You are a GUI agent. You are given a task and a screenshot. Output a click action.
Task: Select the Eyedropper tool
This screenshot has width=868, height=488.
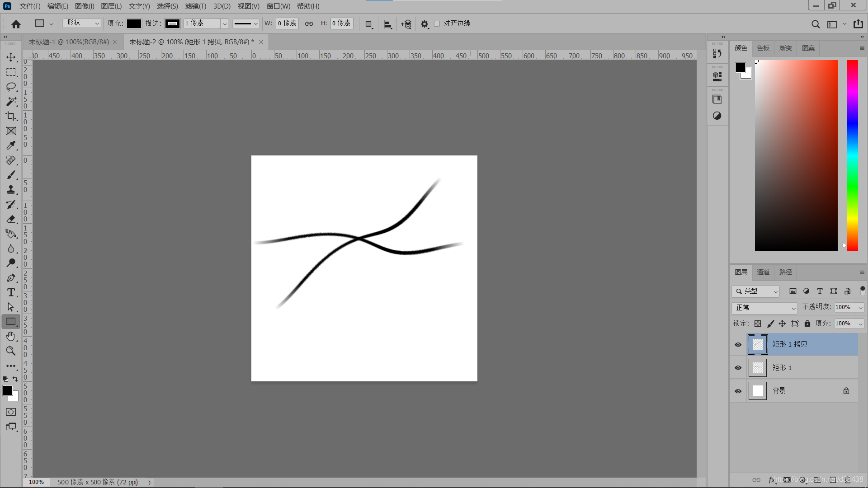(x=11, y=145)
